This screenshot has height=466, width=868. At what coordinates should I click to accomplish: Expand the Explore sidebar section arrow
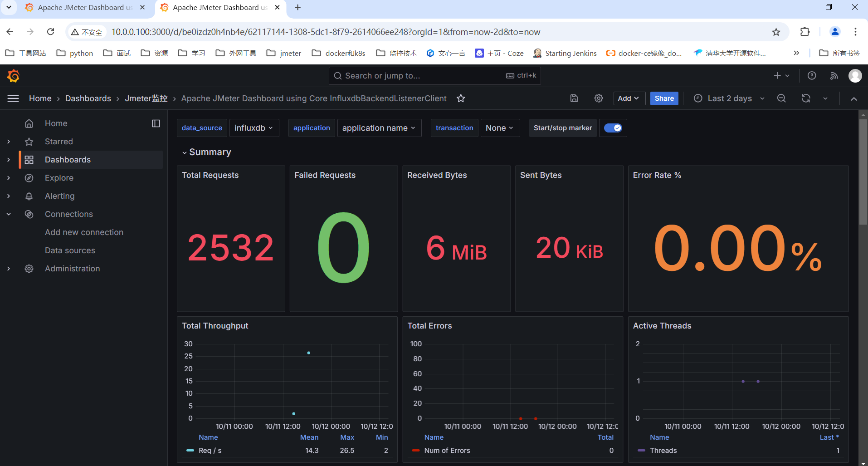9,178
